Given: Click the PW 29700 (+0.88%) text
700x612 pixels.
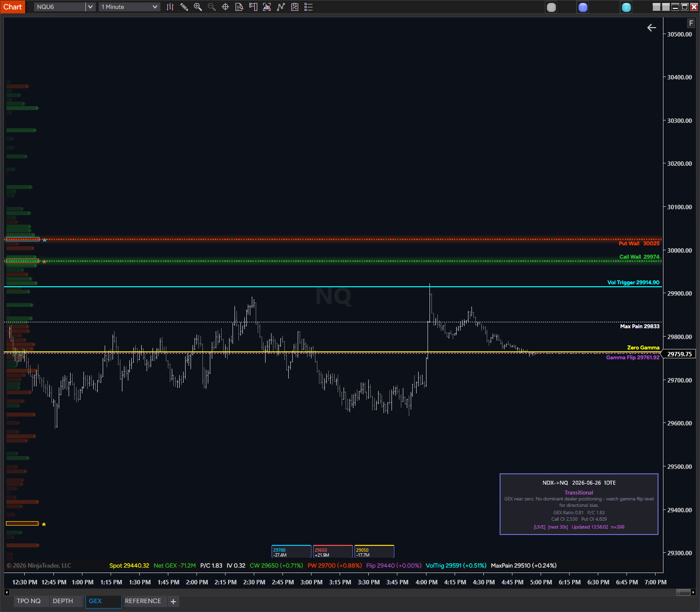Looking at the screenshot, I should tap(335, 566).
